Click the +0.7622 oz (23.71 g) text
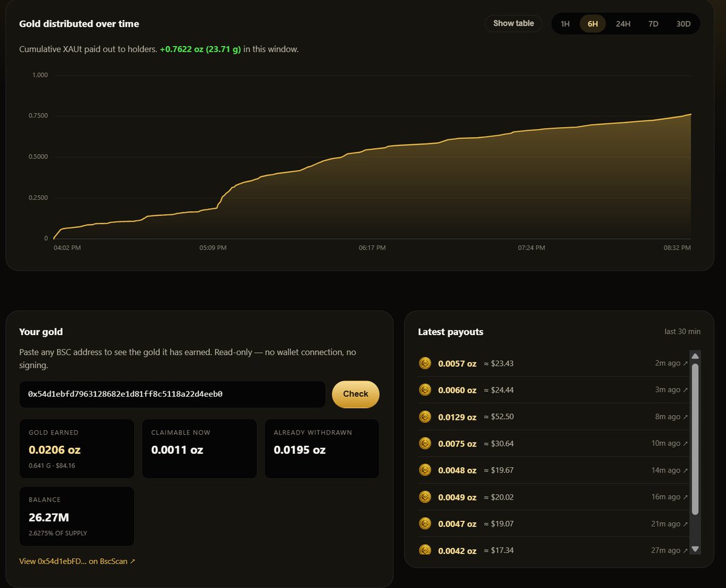Screen dimensions: 726x588 [x=200, y=49]
